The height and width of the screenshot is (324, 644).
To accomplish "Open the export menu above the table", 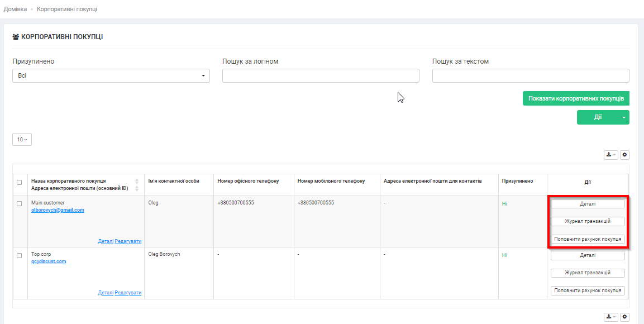I will (610, 155).
